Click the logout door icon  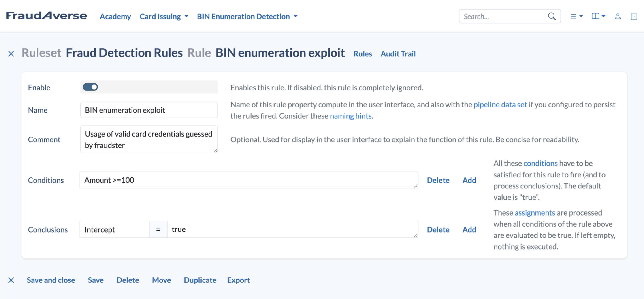[x=634, y=16]
